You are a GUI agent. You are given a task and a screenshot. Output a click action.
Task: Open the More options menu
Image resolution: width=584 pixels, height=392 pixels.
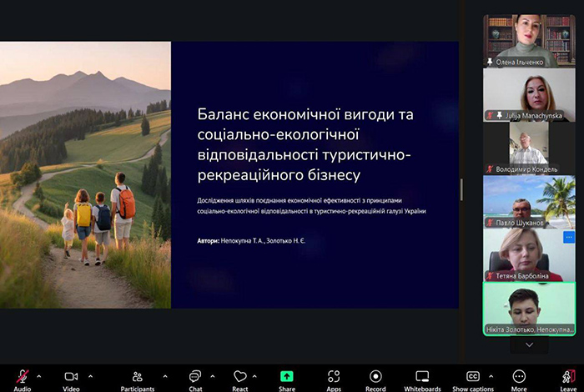(x=519, y=377)
